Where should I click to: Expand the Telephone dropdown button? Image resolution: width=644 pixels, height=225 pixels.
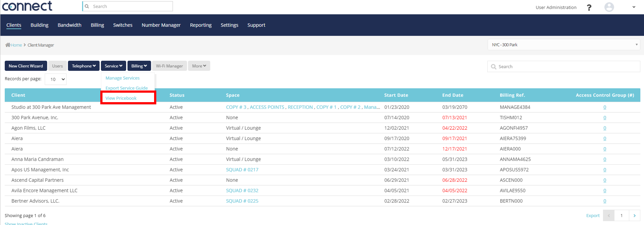(84, 66)
